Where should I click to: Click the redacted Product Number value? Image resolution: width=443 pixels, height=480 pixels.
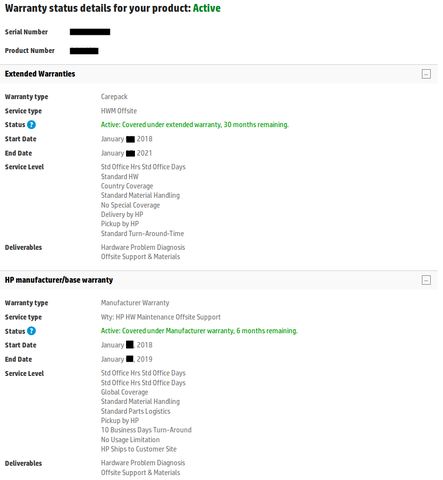pos(84,51)
